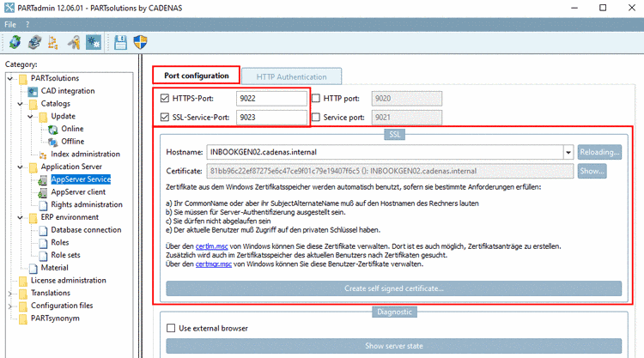This screenshot has height=358, width=644.
Task: Open the certmgr.msc link
Action: click(214, 264)
